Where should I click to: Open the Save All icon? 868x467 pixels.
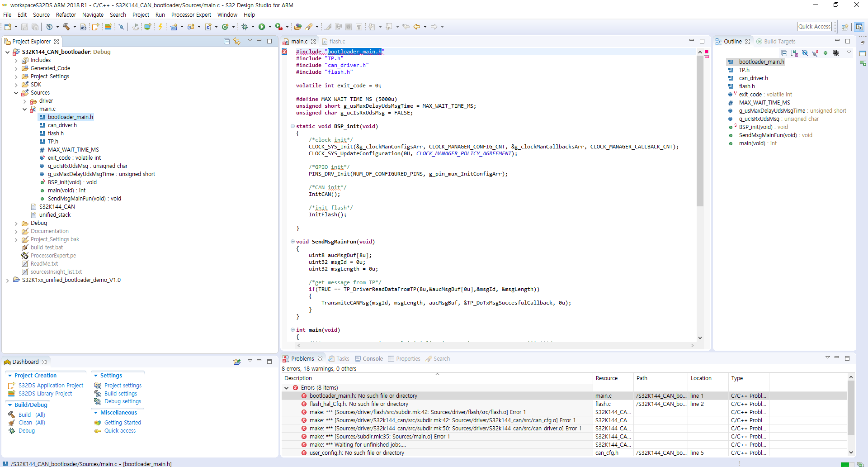click(x=34, y=27)
